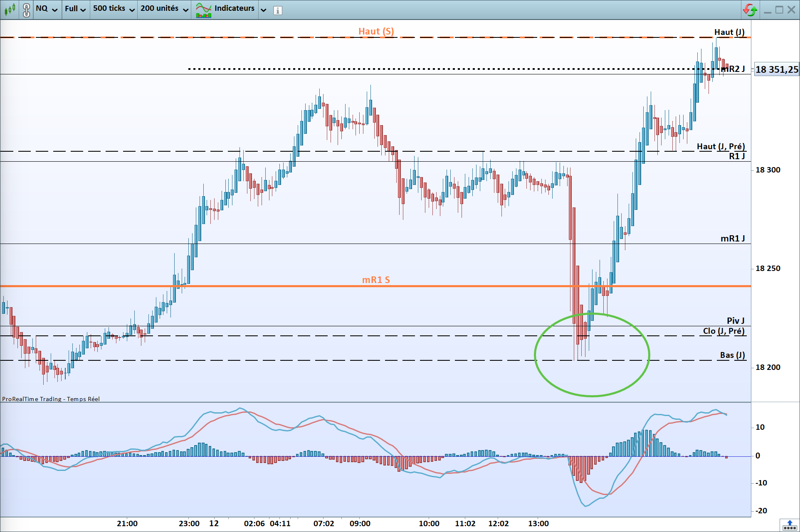Click the blue upload arrow icon bottom-right

pyautogui.click(x=790, y=525)
